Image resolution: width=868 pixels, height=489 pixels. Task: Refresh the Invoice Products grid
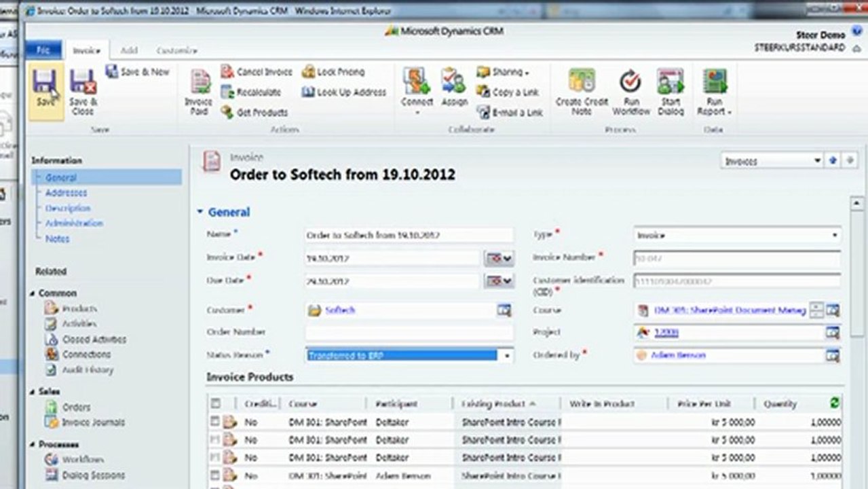click(x=835, y=403)
